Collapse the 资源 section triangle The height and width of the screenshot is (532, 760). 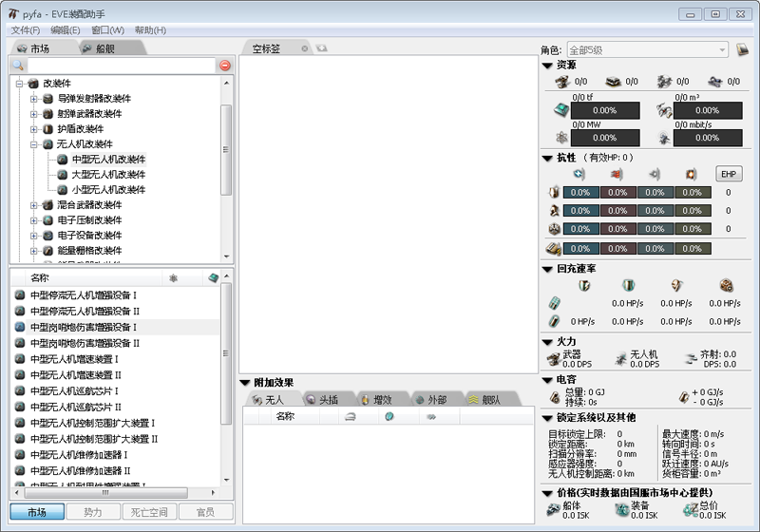547,66
